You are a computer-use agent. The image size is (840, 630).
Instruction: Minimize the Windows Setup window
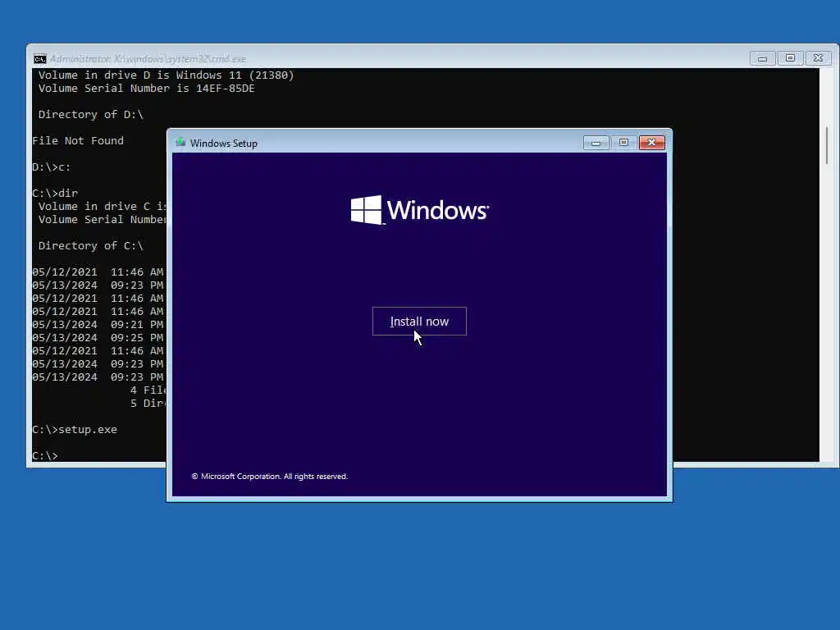pos(596,143)
